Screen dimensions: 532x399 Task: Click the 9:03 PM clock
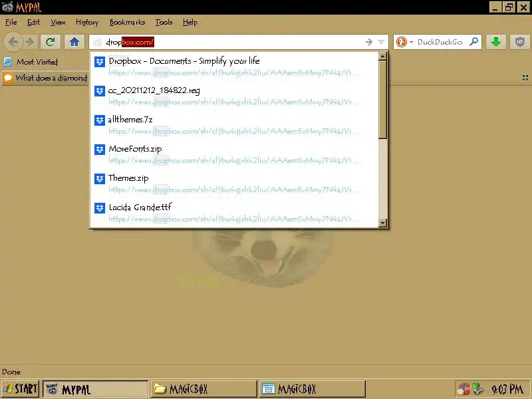coord(507,389)
